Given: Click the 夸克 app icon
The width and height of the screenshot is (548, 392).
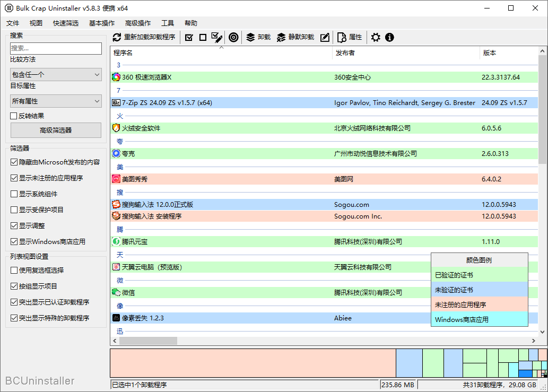Looking at the screenshot, I should click(116, 153).
